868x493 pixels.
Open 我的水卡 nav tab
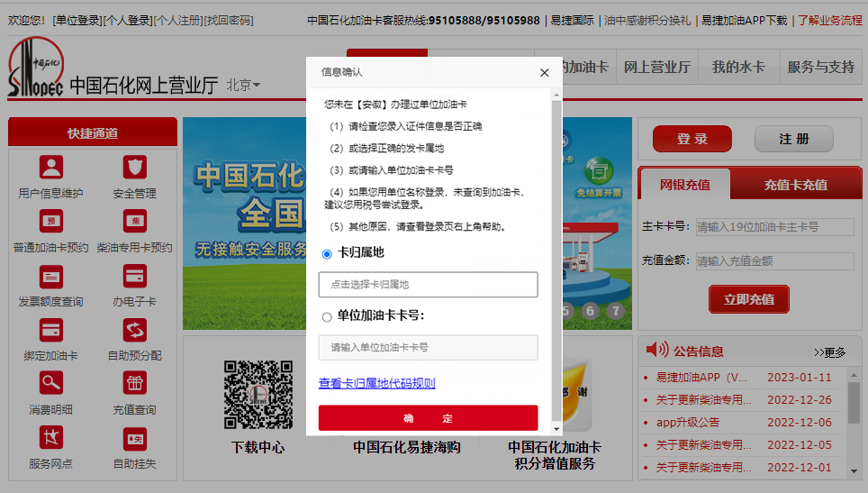738,67
